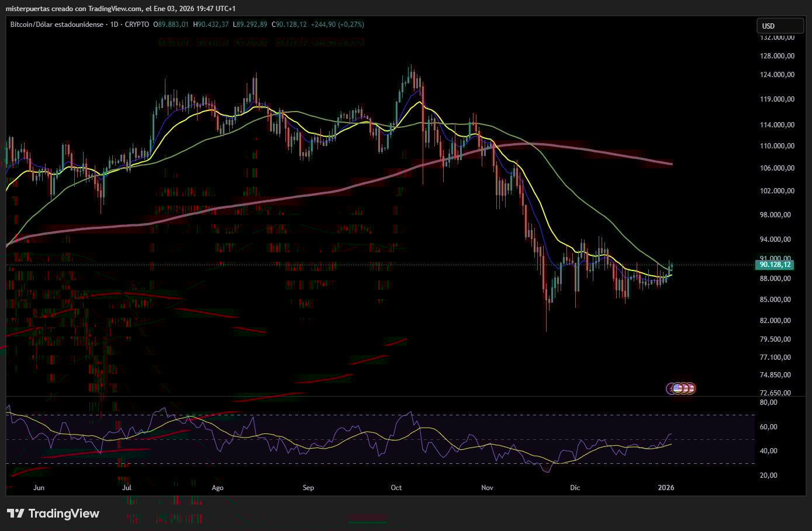Click the Oct label on time axis
The image size is (812, 531).
[396, 488]
